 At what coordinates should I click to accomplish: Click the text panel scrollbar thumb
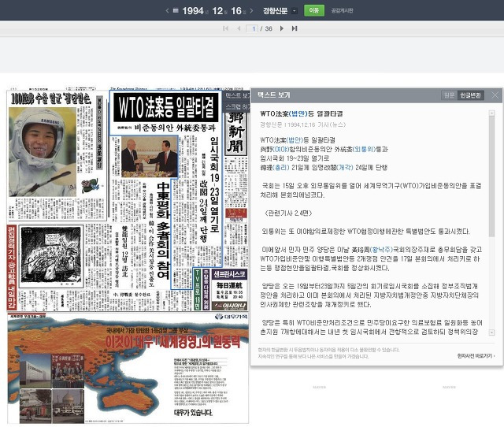pos(491,176)
